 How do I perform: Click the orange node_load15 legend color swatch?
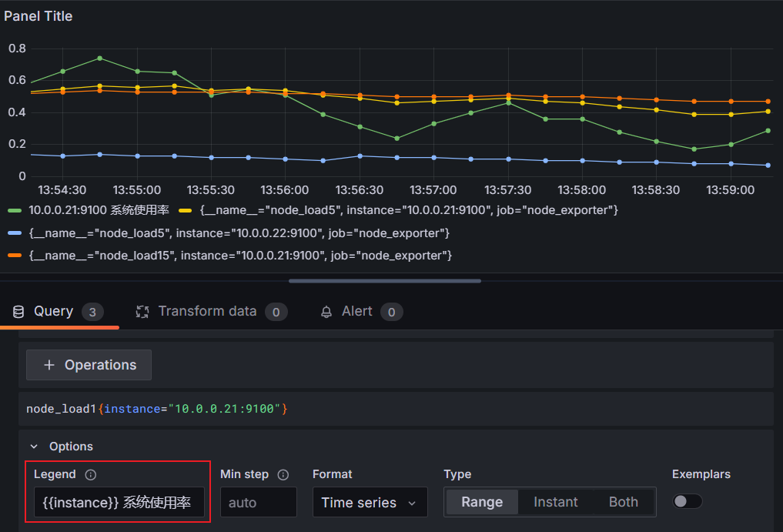[x=15, y=255]
